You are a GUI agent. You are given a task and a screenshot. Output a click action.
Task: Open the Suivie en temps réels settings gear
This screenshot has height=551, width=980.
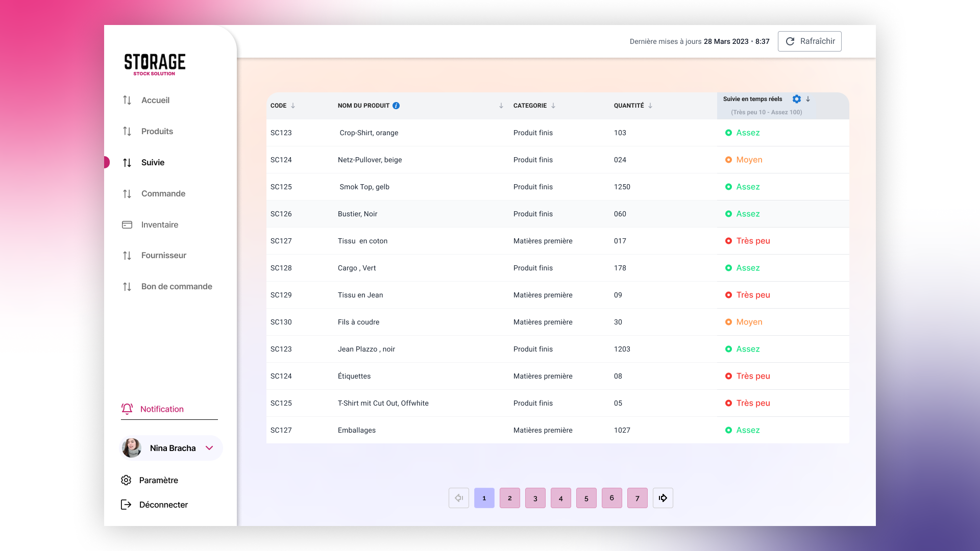(x=797, y=99)
